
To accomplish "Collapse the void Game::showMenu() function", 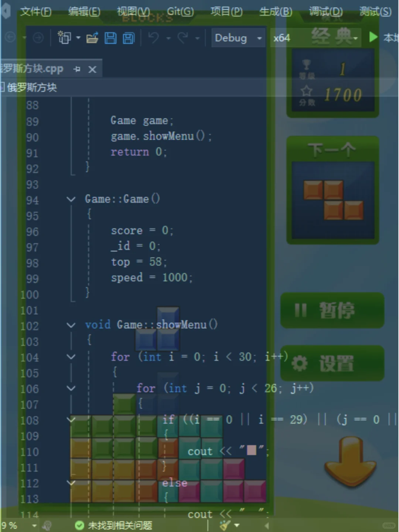I will (71, 325).
